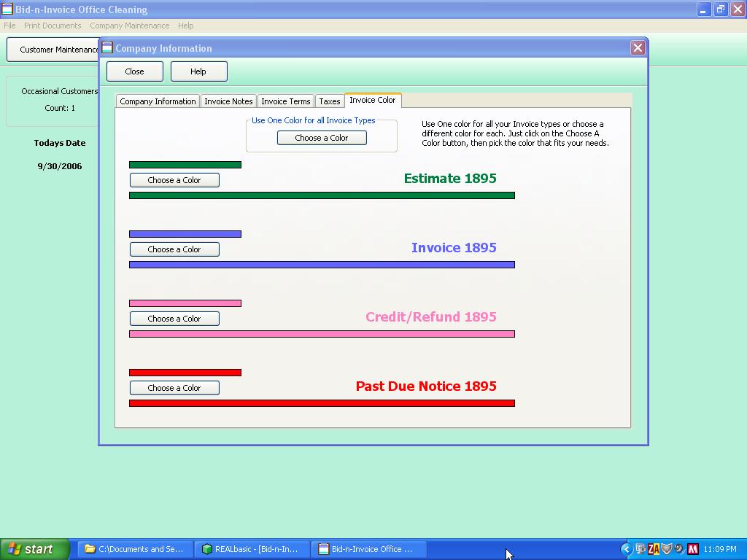This screenshot has height=560, width=747.
Task: Click the shield icon in system tray
Action: point(666,549)
